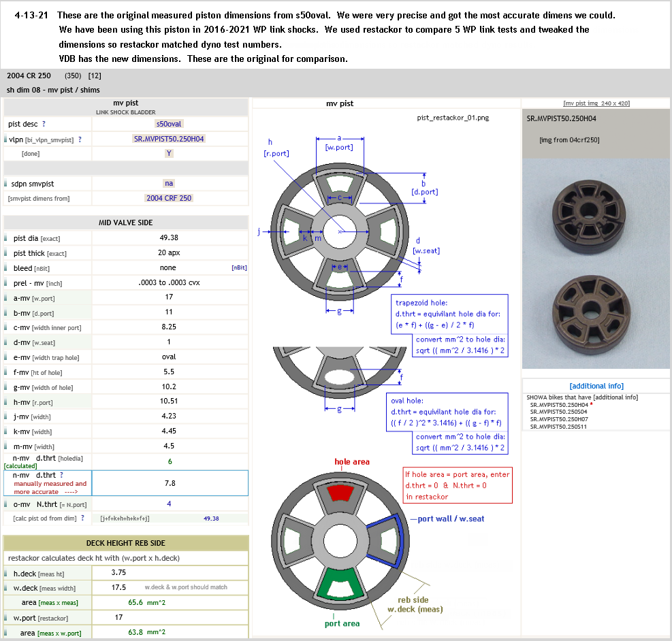Click the 2004 CRF 250 dimens-from value

coord(170,198)
